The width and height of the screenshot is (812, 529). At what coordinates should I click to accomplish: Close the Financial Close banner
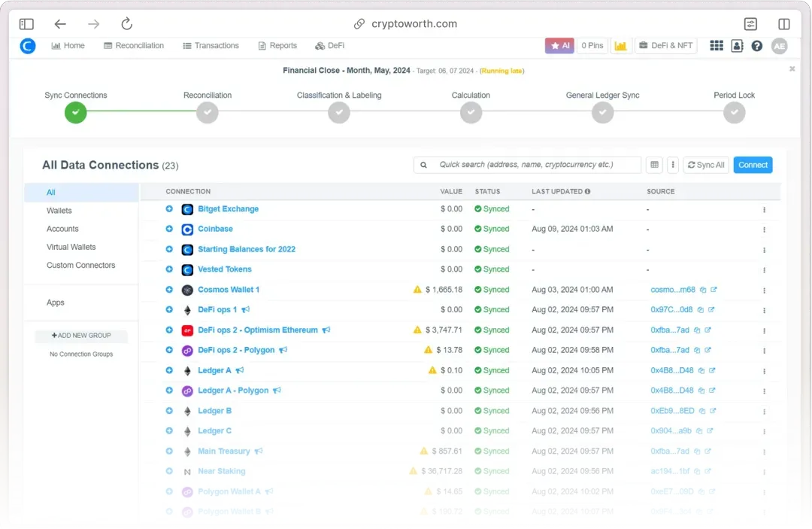tap(792, 68)
